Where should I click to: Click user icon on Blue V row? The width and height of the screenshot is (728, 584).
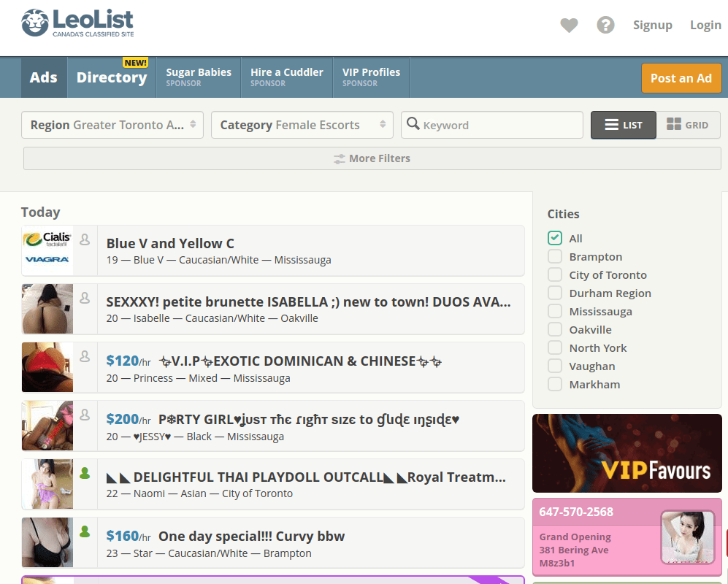click(85, 239)
